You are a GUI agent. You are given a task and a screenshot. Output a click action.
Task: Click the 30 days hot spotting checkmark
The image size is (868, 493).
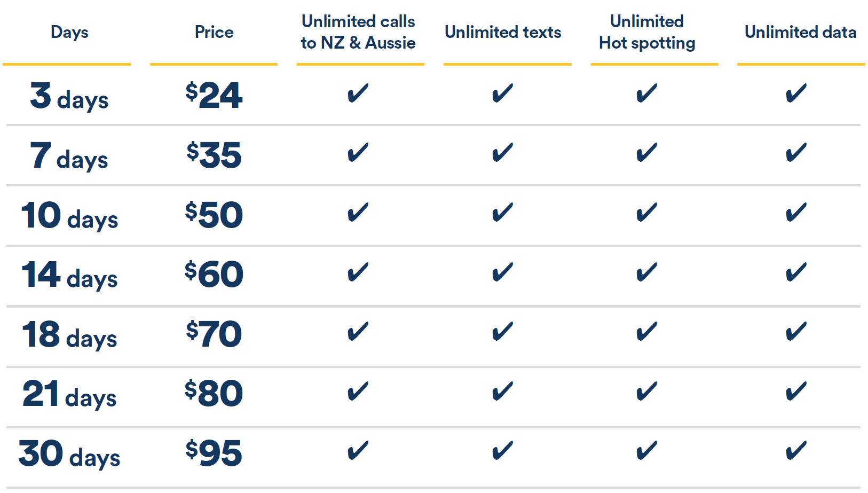click(646, 451)
